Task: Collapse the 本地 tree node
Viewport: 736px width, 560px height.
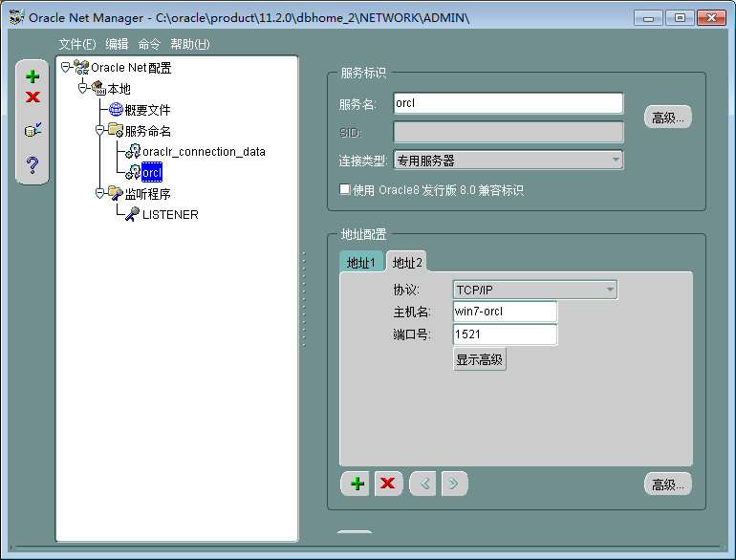Action: tap(82, 88)
